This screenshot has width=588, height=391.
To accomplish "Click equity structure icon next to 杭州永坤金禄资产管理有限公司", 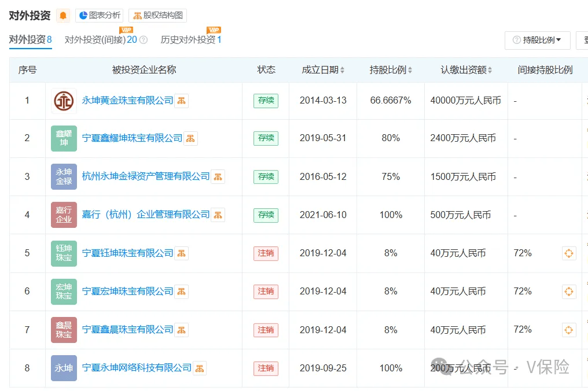I will point(218,176).
